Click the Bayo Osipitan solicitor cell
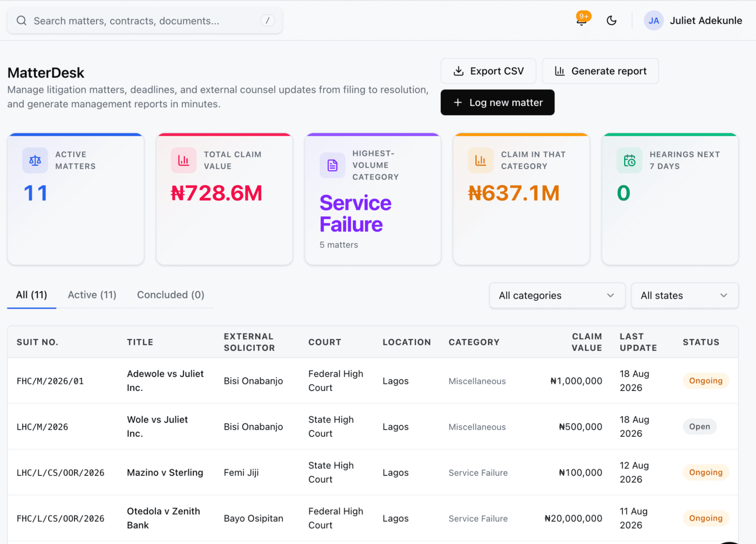 click(x=253, y=518)
